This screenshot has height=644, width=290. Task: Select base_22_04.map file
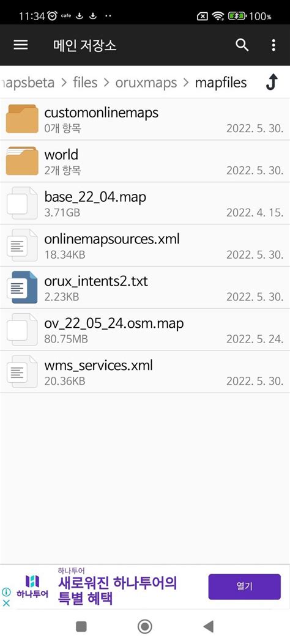point(145,203)
